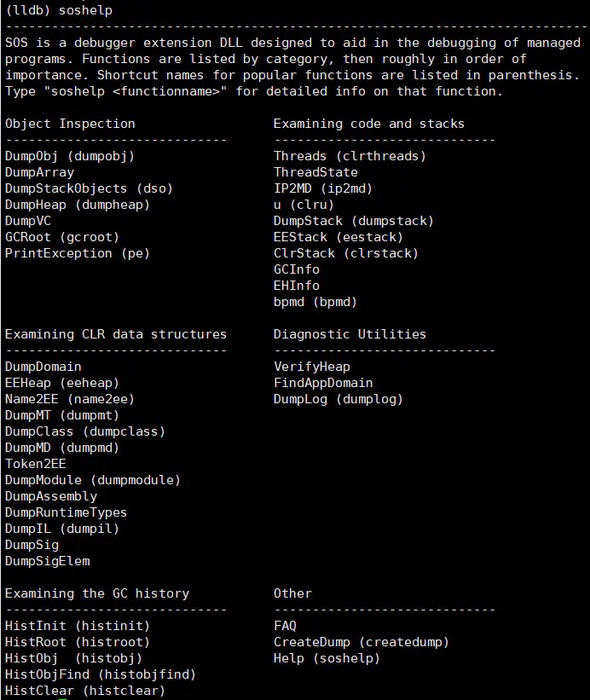Select CreateDump (createdump) text
This screenshot has width=590, height=700.
361,642
